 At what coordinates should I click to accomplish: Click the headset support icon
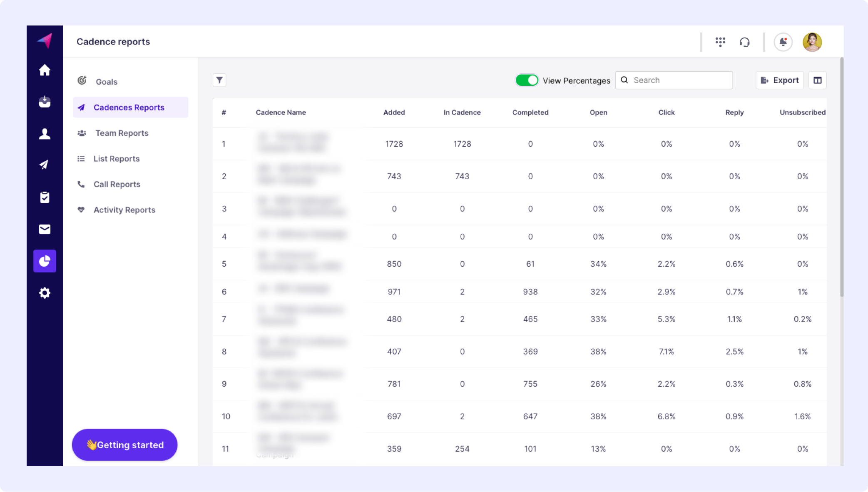pos(744,42)
